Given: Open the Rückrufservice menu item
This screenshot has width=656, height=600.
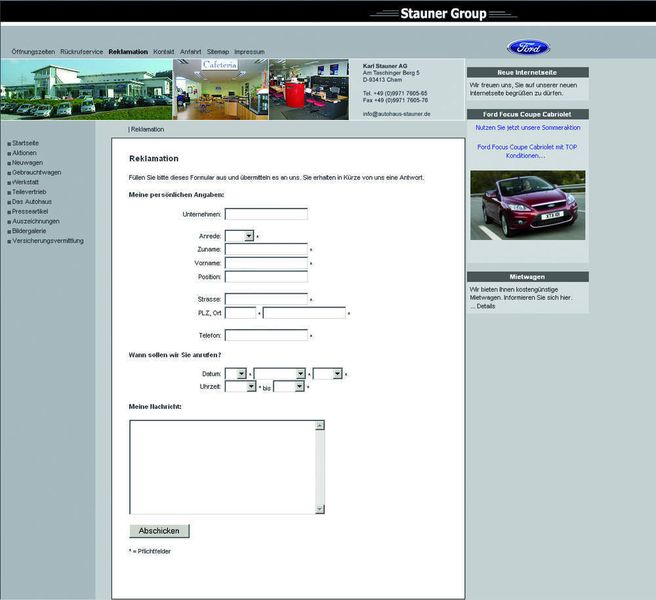Looking at the screenshot, I should [81, 51].
